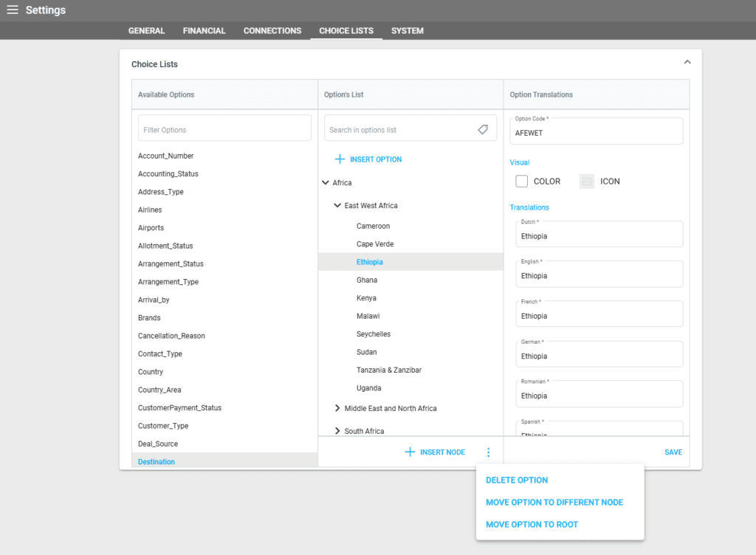Click the three-dot more options icon

[x=488, y=452]
